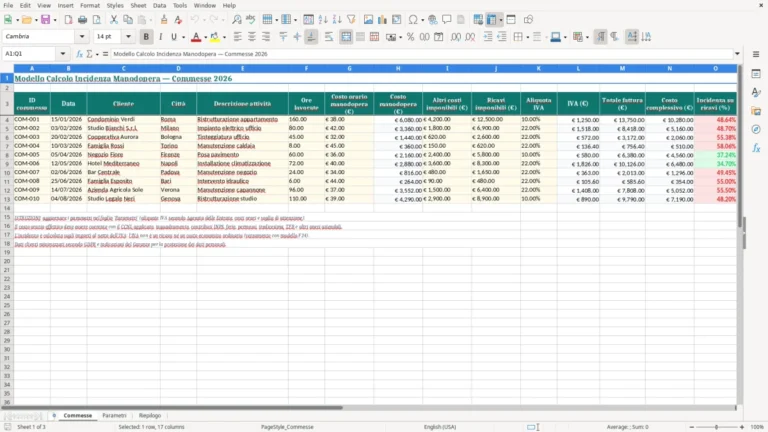Open the Select Function sum dropdown arrow
The image size is (768, 432).
tap(97, 54)
